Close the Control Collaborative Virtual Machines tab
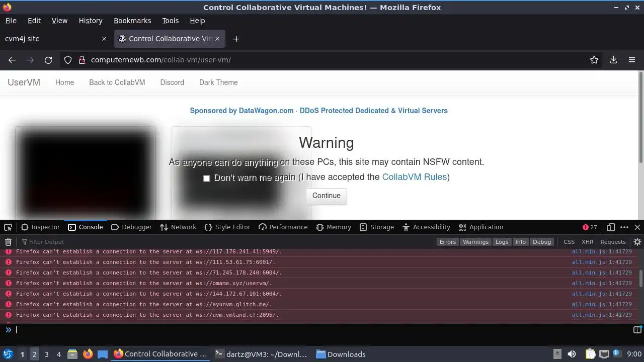 pyautogui.click(x=217, y=39)
